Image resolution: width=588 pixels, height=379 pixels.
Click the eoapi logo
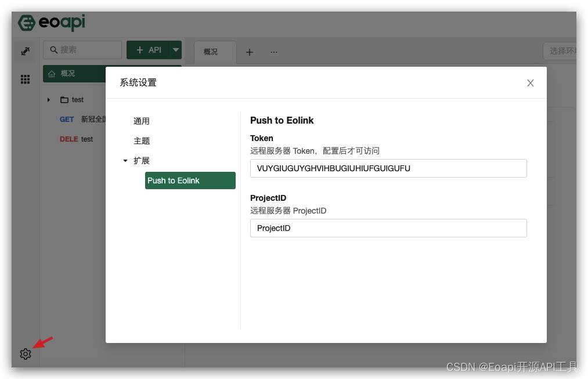(52, 23)
